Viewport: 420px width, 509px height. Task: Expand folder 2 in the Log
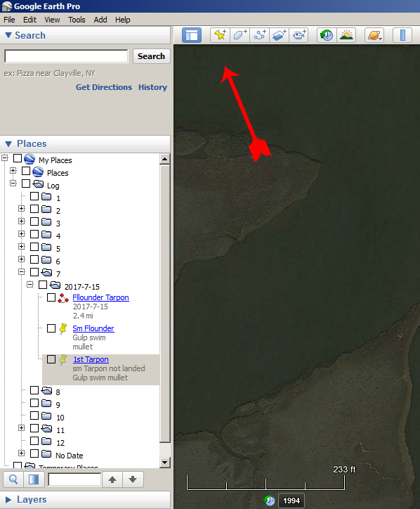(x=21, y=208)
